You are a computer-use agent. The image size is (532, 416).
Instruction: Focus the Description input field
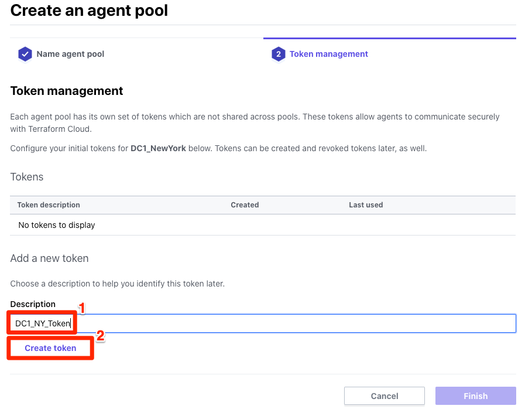point(263,323)
